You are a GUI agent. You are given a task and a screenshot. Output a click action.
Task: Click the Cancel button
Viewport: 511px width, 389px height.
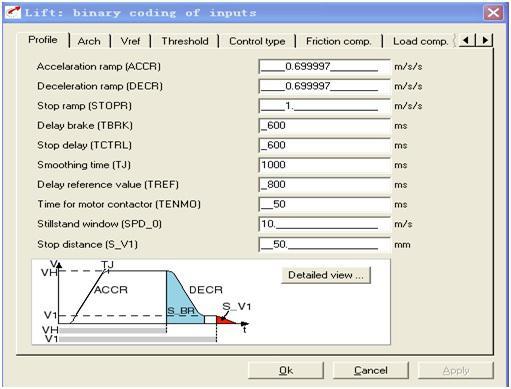point(371,370)
